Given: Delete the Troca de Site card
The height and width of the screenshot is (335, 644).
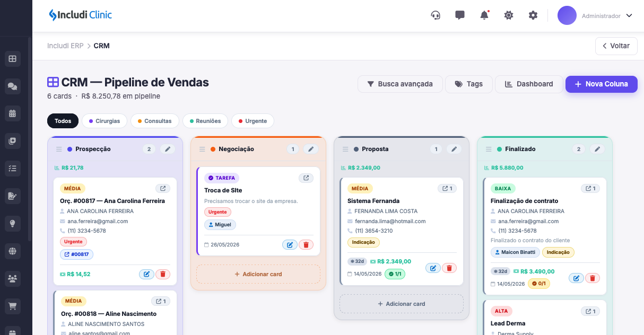Looking at the screenshot, I should 306,244.
